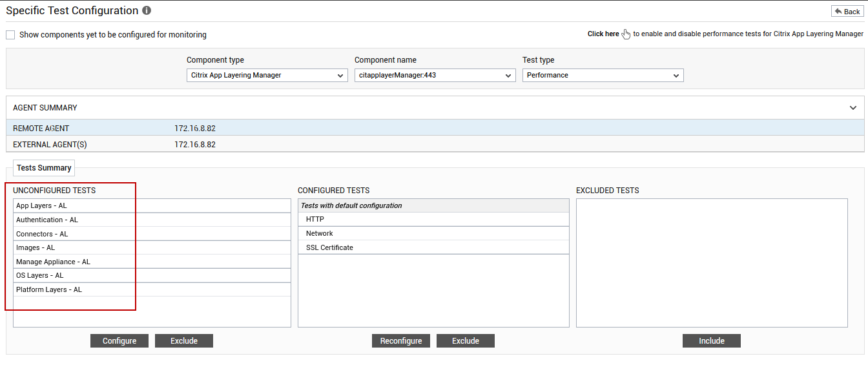Select the HTTP configured test
The image size is (868, 365).
click(x=433, y=220)
